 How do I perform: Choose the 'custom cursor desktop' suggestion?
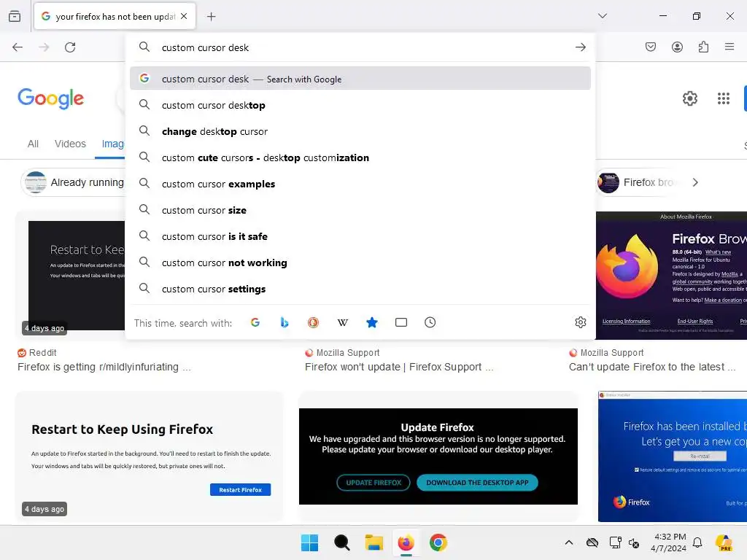point(360,105)
